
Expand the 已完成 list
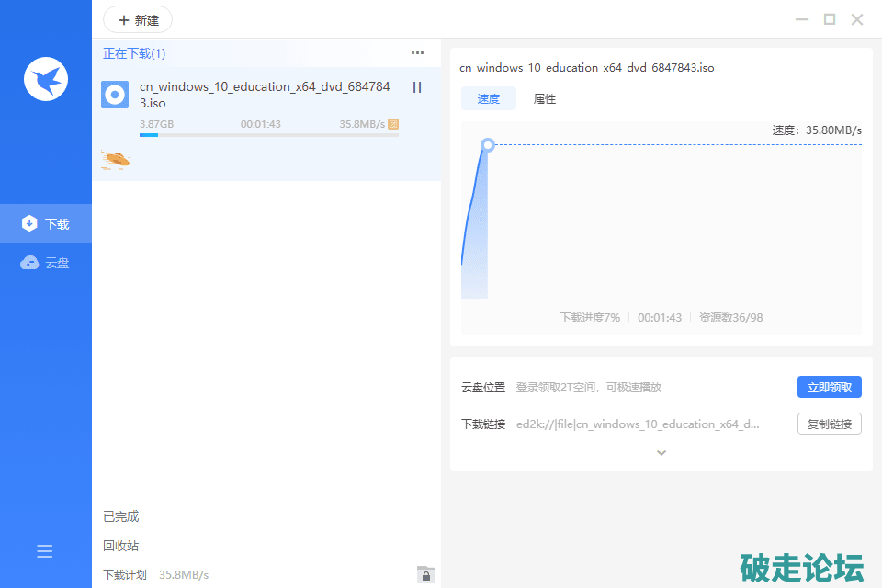tap(121, 516)
